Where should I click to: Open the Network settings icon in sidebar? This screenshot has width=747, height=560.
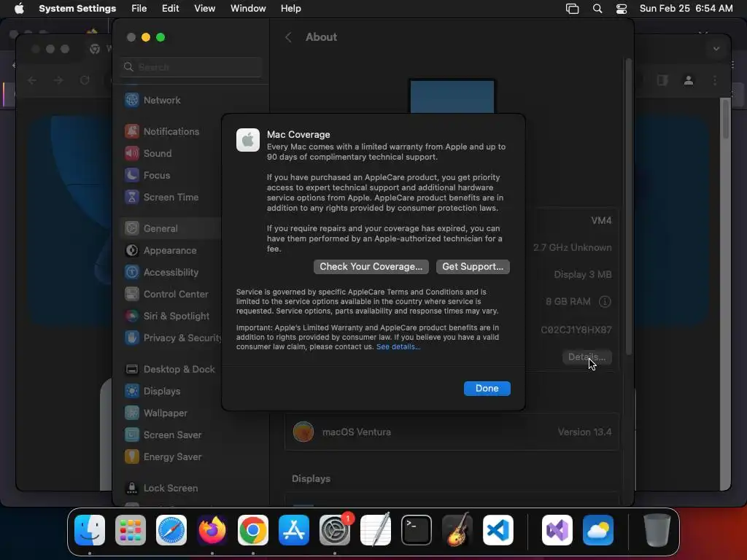click(131, 100)
